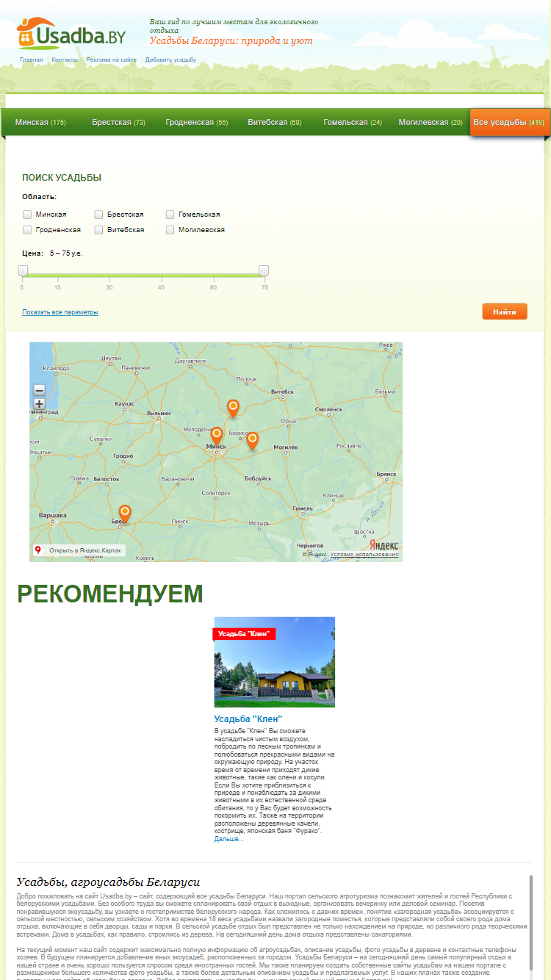Click the Usadba.by logo
Screen dimensions: 551x980
tap(71, 34)
